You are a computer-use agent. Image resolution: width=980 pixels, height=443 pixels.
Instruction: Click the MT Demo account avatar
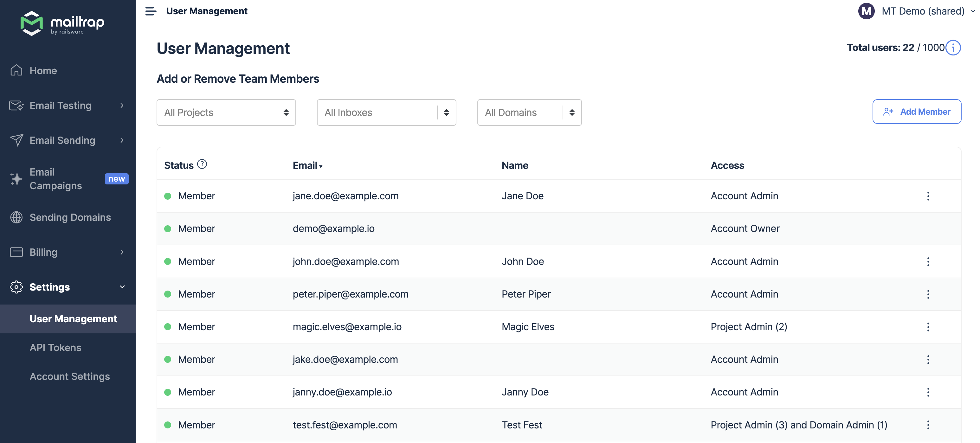click(866, 11)
